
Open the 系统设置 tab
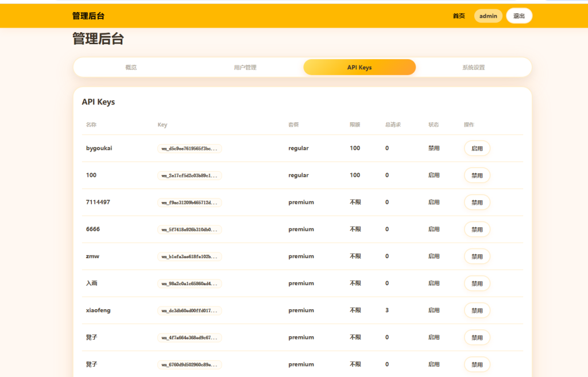coord(473,68)
